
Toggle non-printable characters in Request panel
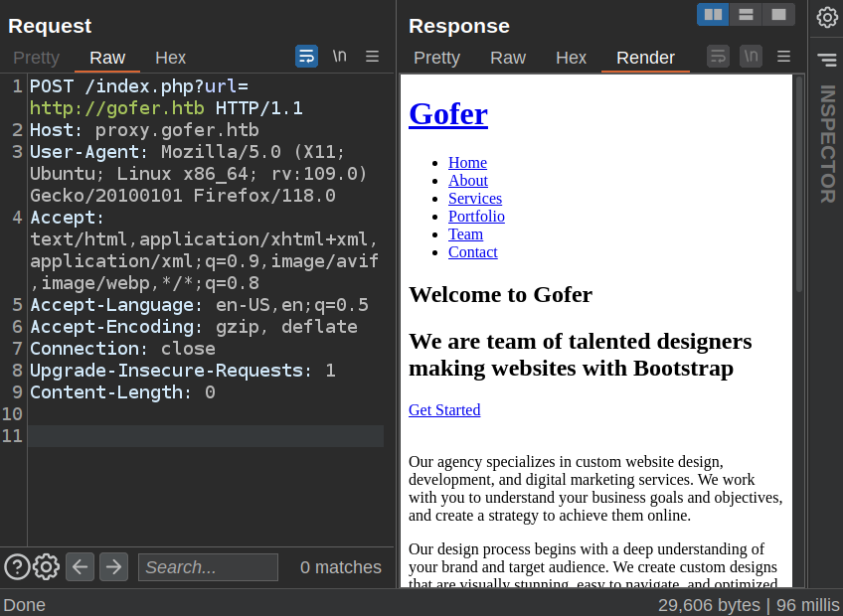tap(339, 57)
